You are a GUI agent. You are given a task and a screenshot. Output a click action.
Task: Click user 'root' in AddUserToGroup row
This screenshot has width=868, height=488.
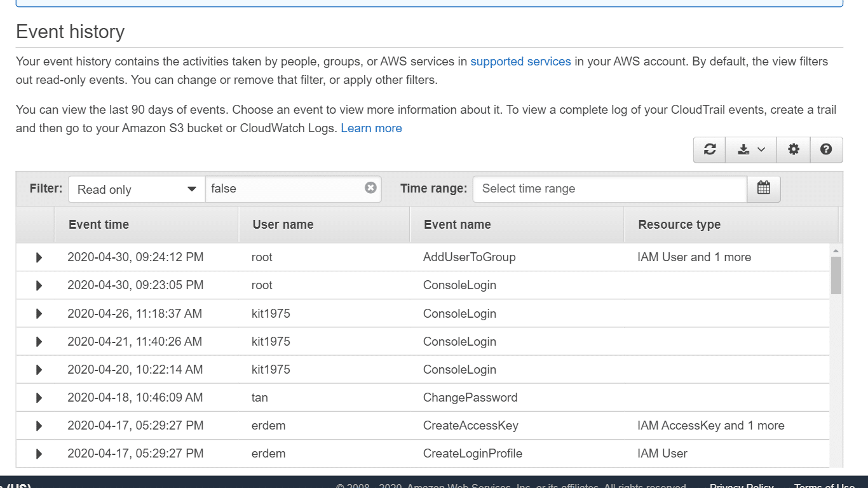click(x=262, y=257)
